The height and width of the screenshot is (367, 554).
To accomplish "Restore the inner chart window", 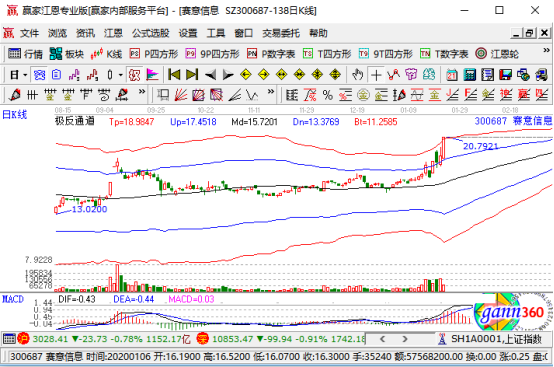I will pos(529,33).
